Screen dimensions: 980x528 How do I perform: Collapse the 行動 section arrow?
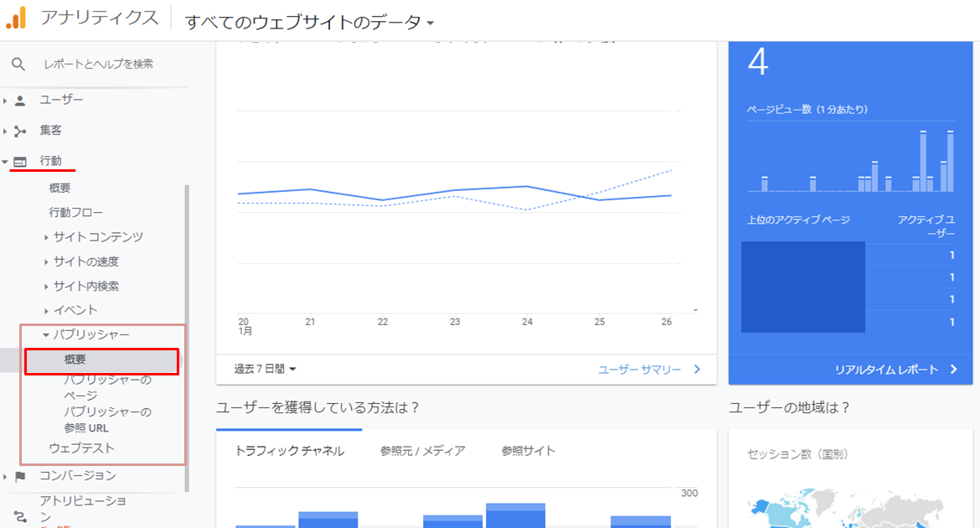tap(5, 162)
